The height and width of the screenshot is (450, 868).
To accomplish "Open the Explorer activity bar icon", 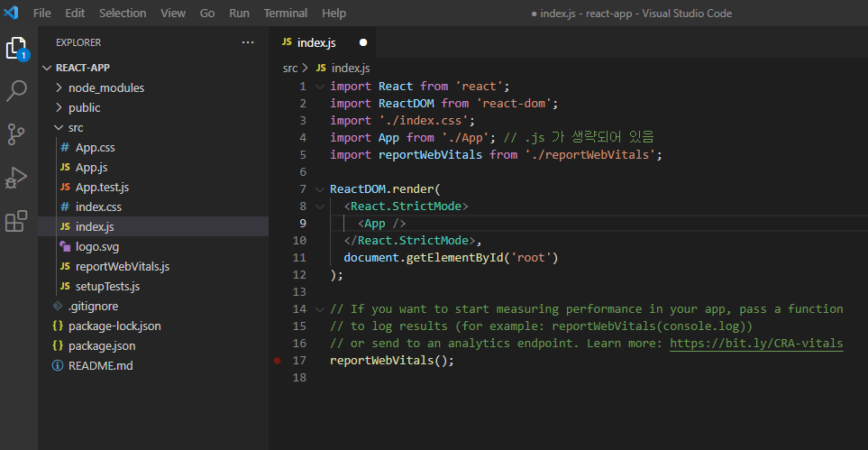I will click(16, 48).
